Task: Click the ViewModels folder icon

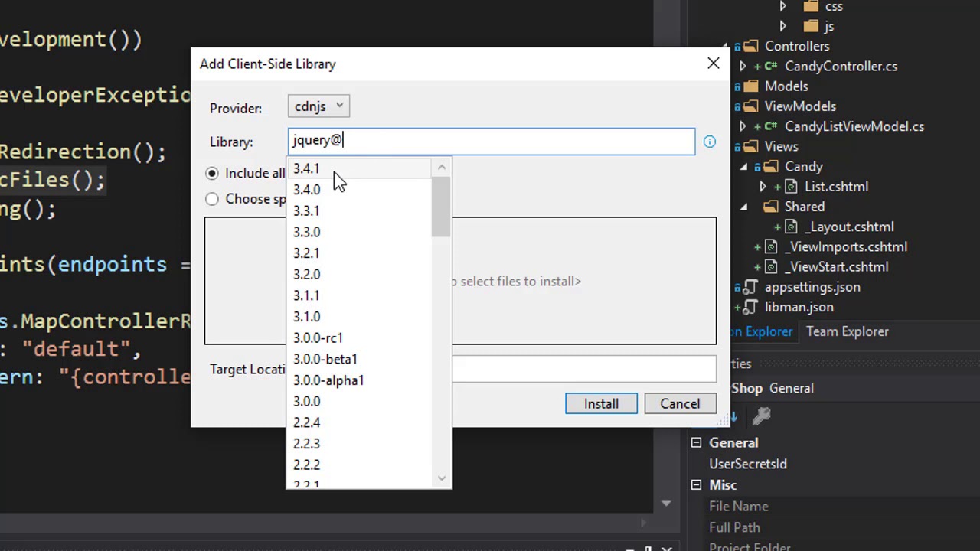Action: tap(751, 106)
